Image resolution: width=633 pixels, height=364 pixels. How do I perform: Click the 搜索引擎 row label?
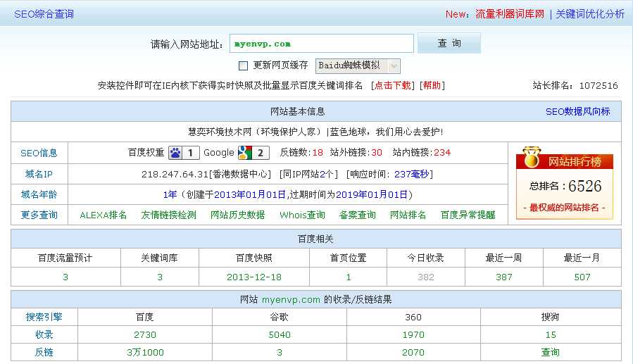[44, 318]
